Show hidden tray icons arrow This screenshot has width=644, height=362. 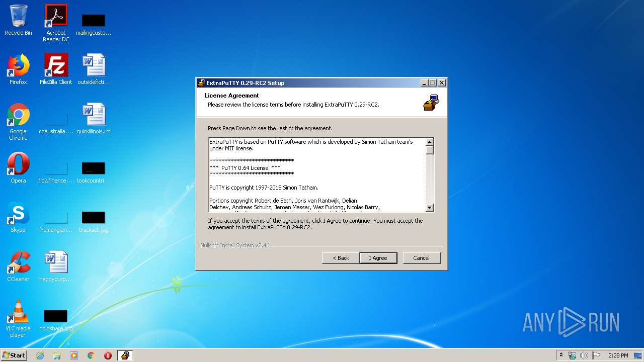561,355
